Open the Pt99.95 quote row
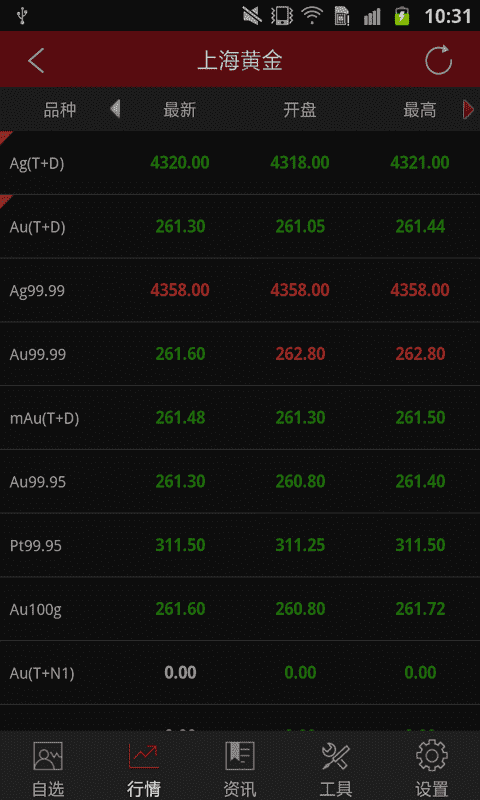Viewport: 480px width, 800px height. tap(240, 545)
